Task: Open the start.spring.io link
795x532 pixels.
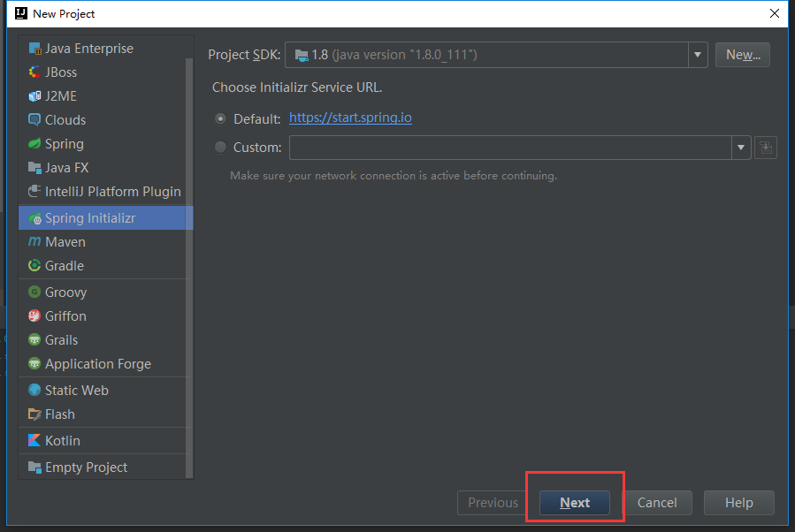Action: tap(350, 118)
